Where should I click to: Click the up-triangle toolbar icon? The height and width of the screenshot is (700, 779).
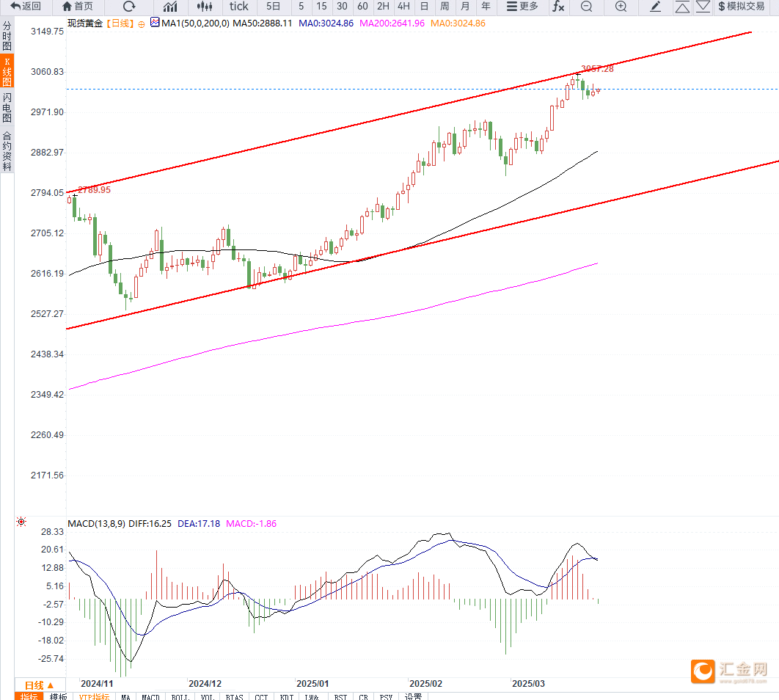click(682, 7)
